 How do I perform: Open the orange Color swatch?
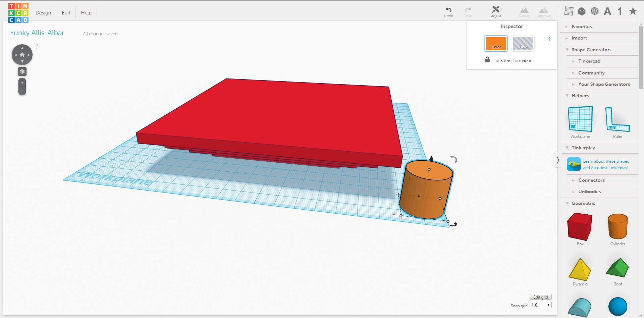pyautogui.click(x=496, y=44)
